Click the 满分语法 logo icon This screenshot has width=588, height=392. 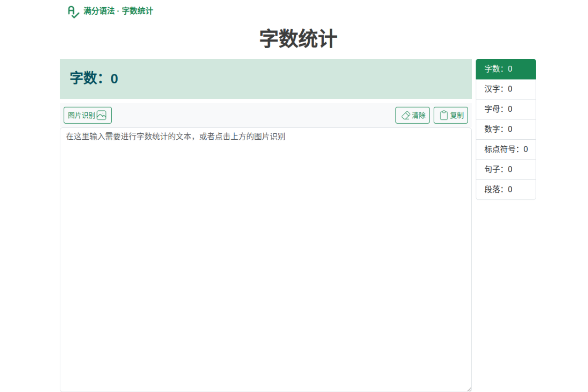(x=73, y=11)
